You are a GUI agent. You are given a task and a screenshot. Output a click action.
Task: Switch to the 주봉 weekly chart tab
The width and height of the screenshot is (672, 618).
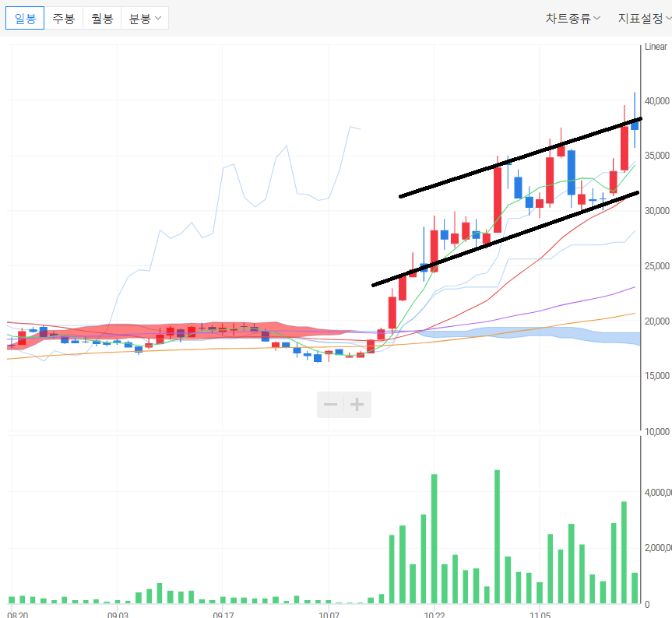63,19
